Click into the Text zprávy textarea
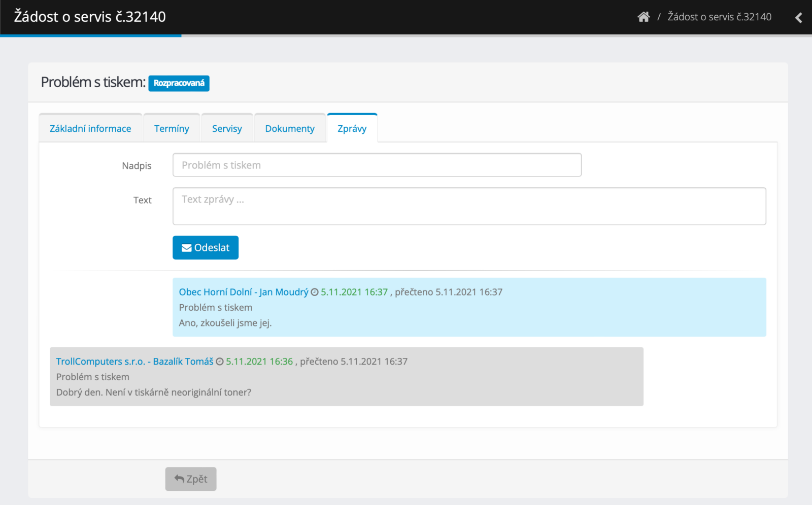 [x=469, y=206]
